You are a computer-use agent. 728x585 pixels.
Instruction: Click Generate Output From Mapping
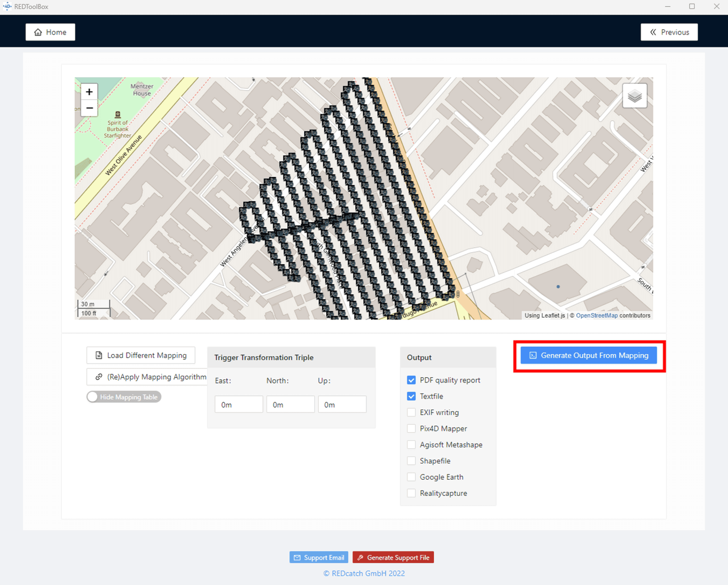(589, 355)
